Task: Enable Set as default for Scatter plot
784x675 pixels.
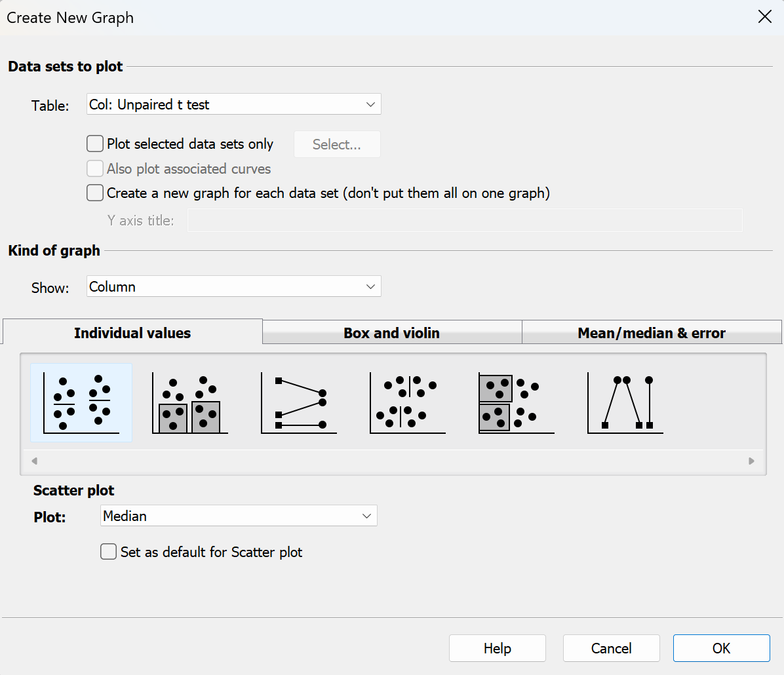Action: pyautogui.click(x=108, y=552)
